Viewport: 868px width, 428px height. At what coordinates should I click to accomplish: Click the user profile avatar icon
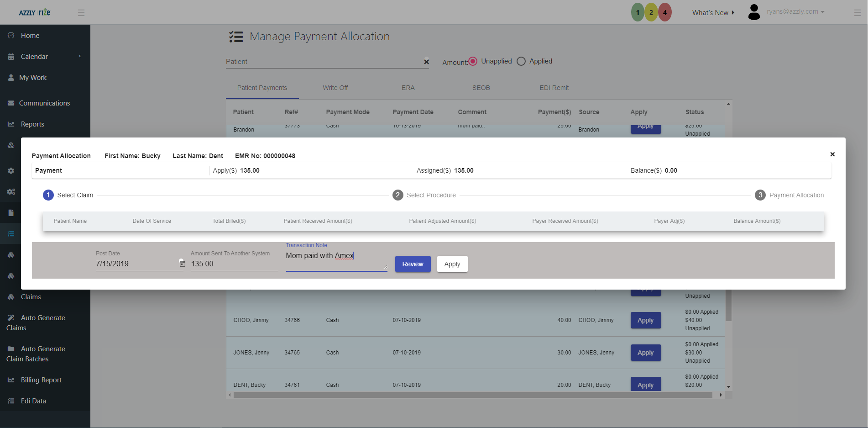[754, 12]
